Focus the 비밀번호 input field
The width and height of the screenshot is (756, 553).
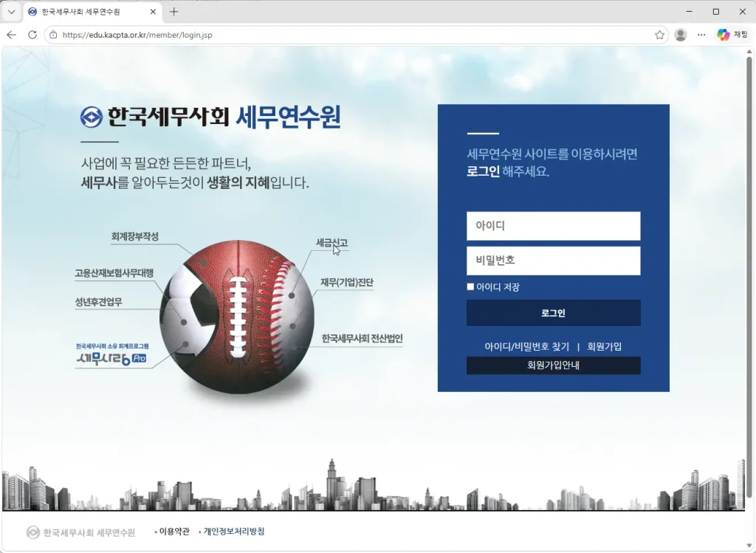[x=553, y=261]
